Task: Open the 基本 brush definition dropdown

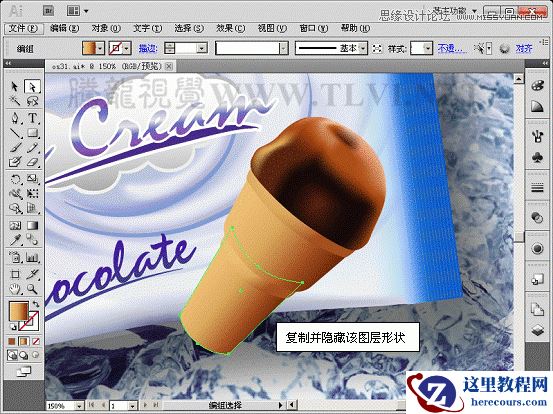Action: 363,48
